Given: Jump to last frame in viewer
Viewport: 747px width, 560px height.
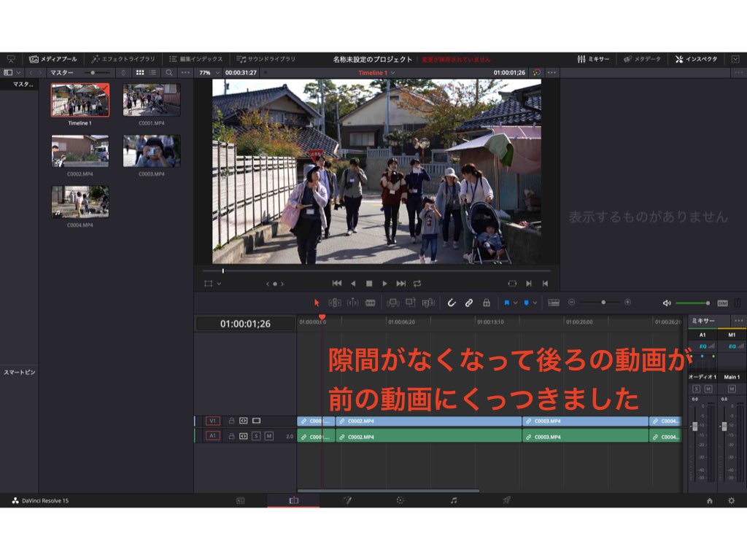Looking at the screenshot, I should click(401, 284).
